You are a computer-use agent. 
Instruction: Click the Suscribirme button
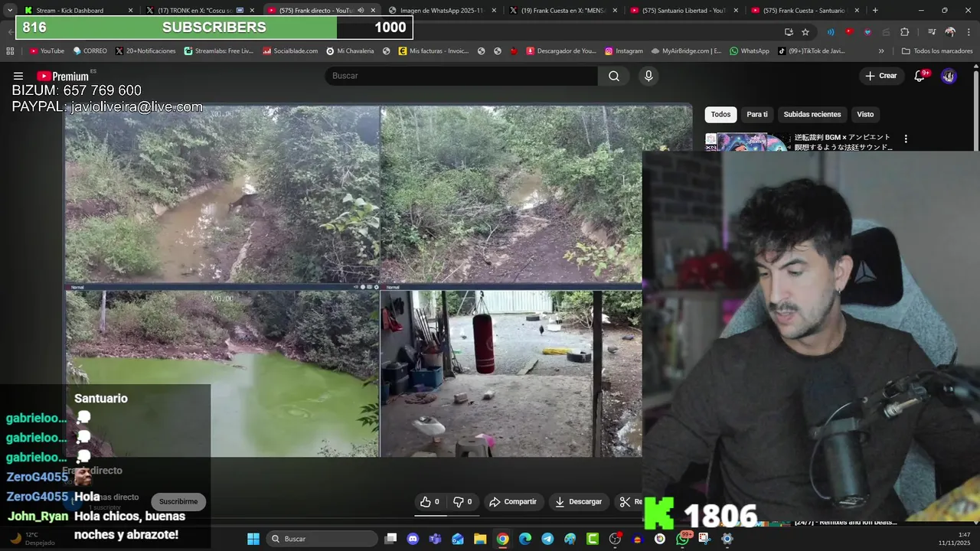click(x=178, y=502)
